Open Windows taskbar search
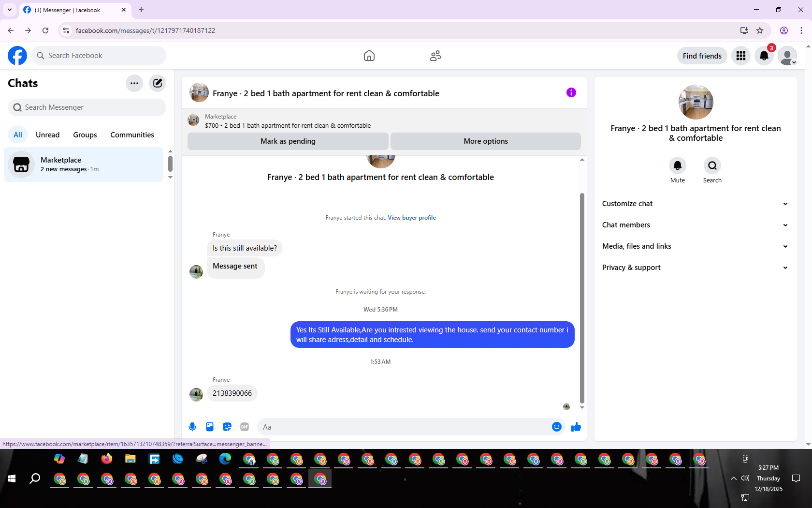This screenshot has width=812, height=508. 35,478
